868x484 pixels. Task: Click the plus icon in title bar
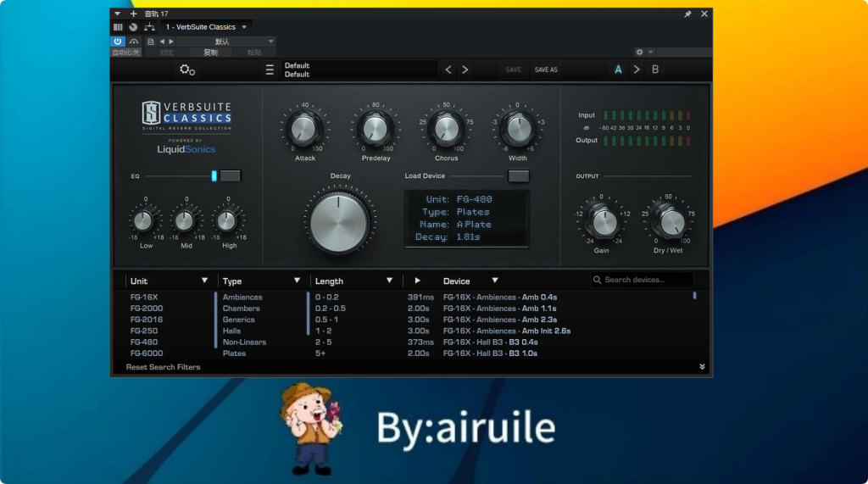(133, 14)
